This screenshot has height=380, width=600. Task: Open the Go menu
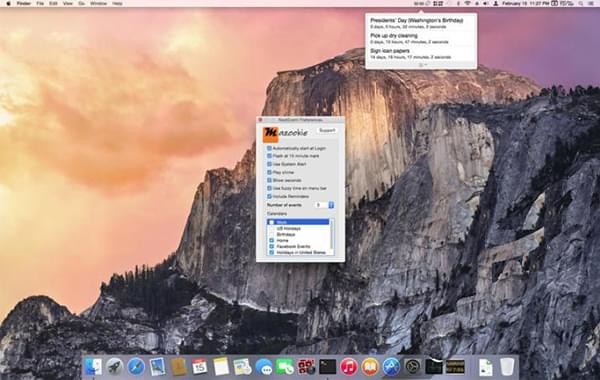(82, 3)
